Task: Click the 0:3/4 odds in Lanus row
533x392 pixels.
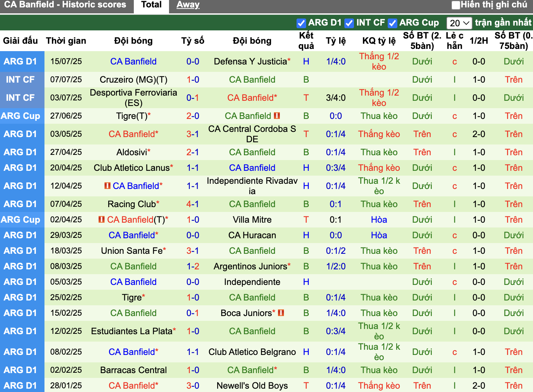Action: pyautogui.click(x=336, y=168)
